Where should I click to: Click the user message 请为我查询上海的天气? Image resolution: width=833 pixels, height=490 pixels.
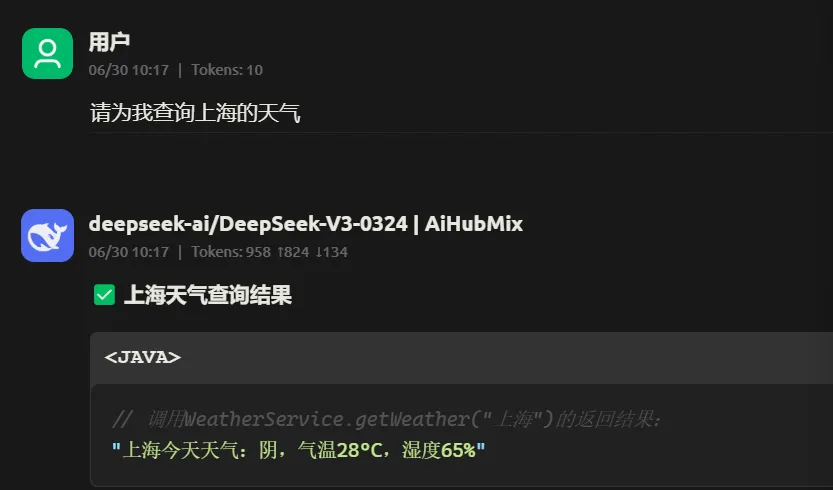click(195, 113)
